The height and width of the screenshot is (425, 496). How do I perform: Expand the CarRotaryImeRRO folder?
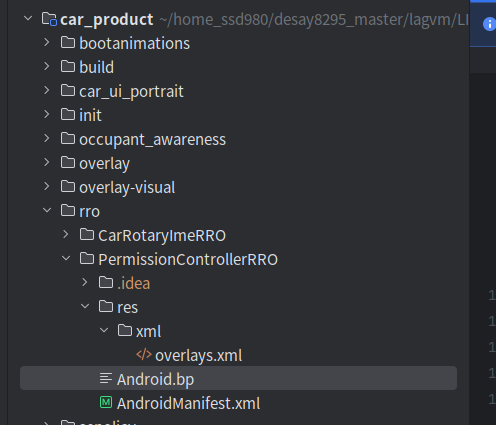click(66, 234)
